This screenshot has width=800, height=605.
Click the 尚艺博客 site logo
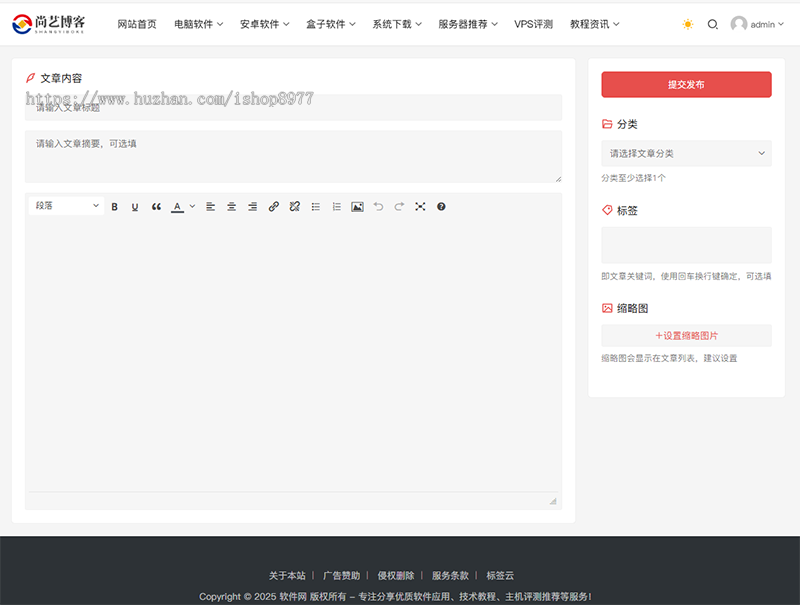48,23
